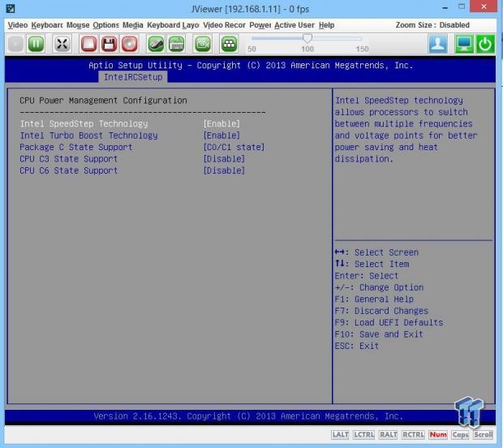Change the SpeedStep [Enable] value
The height and width of the screenshot is (448, 503).
pyautogui.click(x=221, y=124)
